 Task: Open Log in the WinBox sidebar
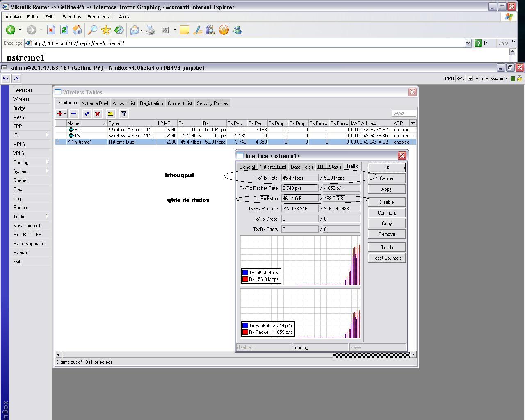click(17, 199)
